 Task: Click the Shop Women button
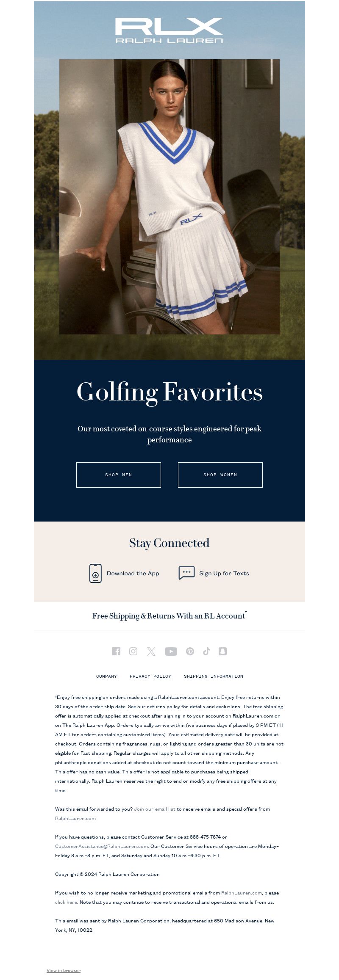[220, 475]
